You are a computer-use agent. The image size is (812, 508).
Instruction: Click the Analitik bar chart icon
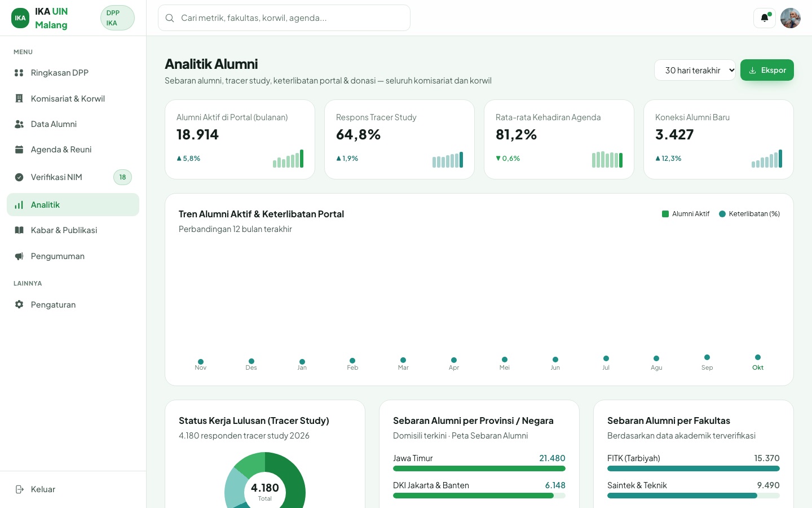[x=19, y=205]
